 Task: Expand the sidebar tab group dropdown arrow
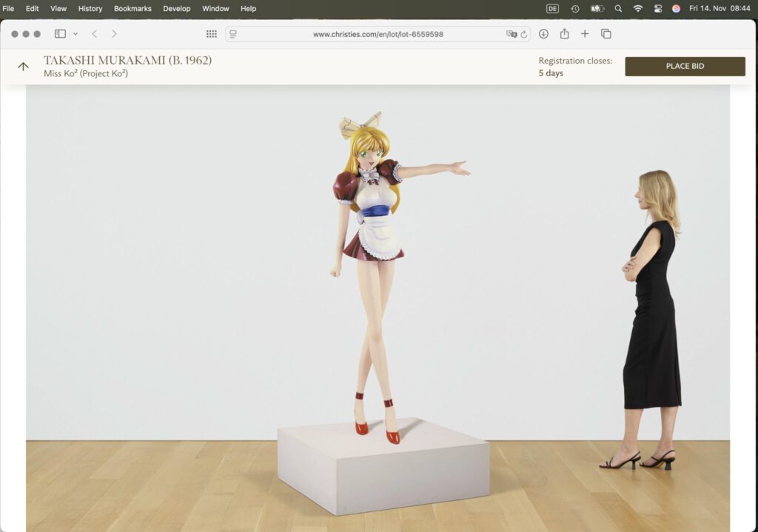[76, 34]
